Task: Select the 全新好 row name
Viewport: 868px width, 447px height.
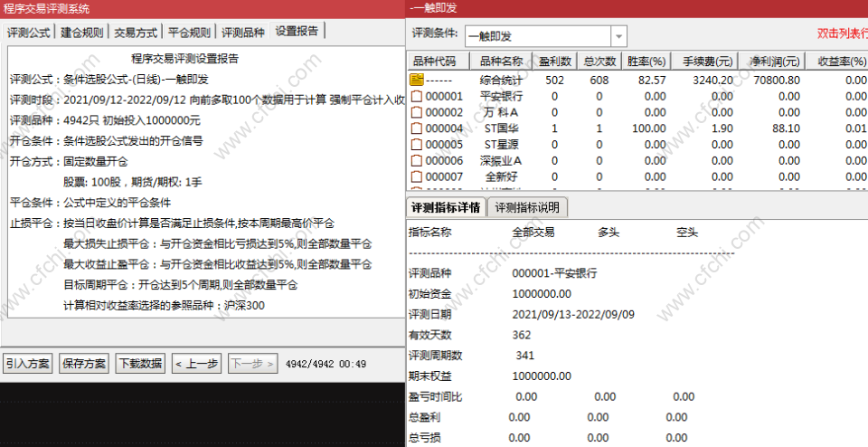Action: click(501, 176)
